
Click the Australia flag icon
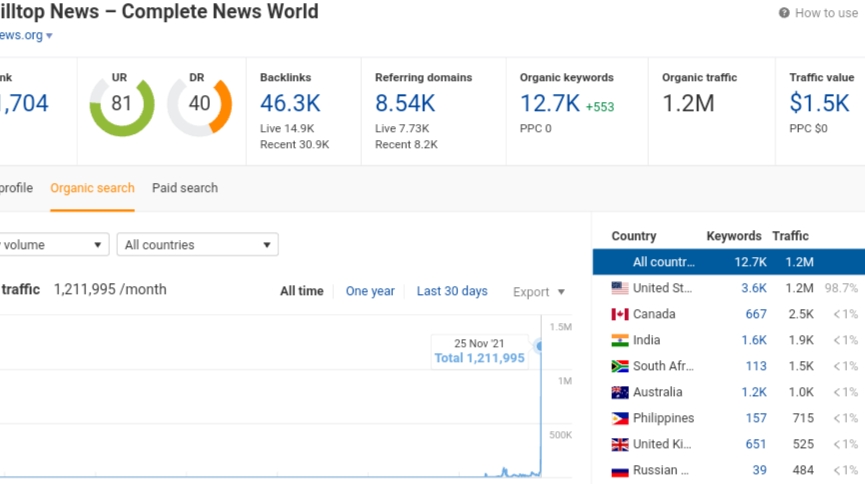tap(620, 392)
